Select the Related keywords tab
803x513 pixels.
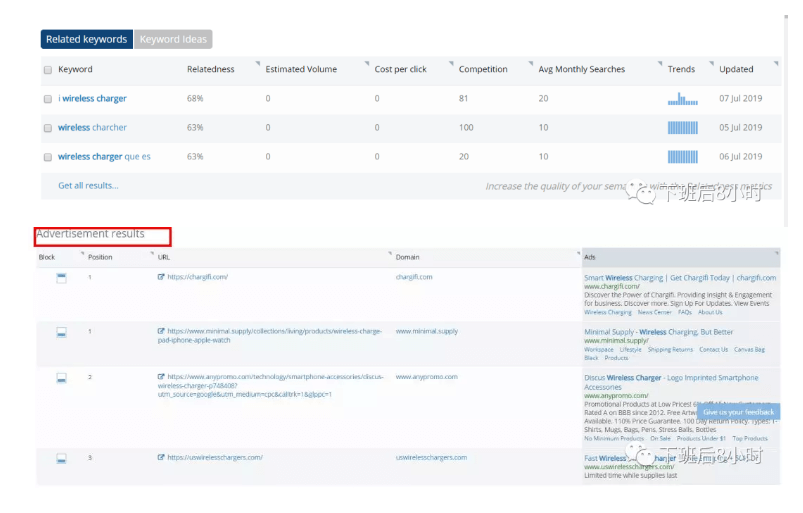(x=86, y=39)
